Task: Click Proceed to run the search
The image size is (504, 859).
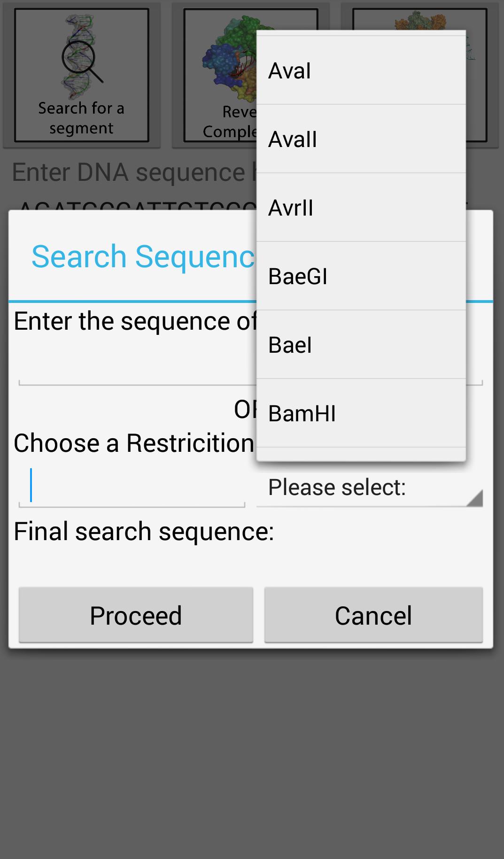Action: tap(136, 615)
